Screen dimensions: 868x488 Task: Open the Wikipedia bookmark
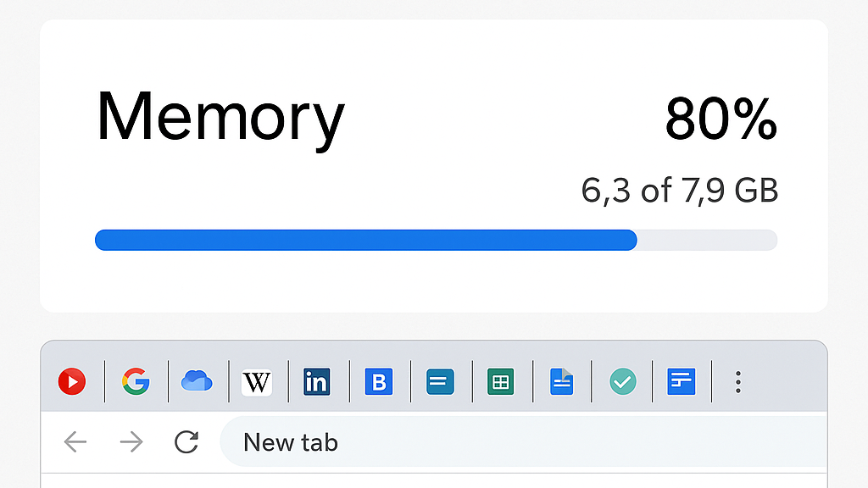coord(257,381)
